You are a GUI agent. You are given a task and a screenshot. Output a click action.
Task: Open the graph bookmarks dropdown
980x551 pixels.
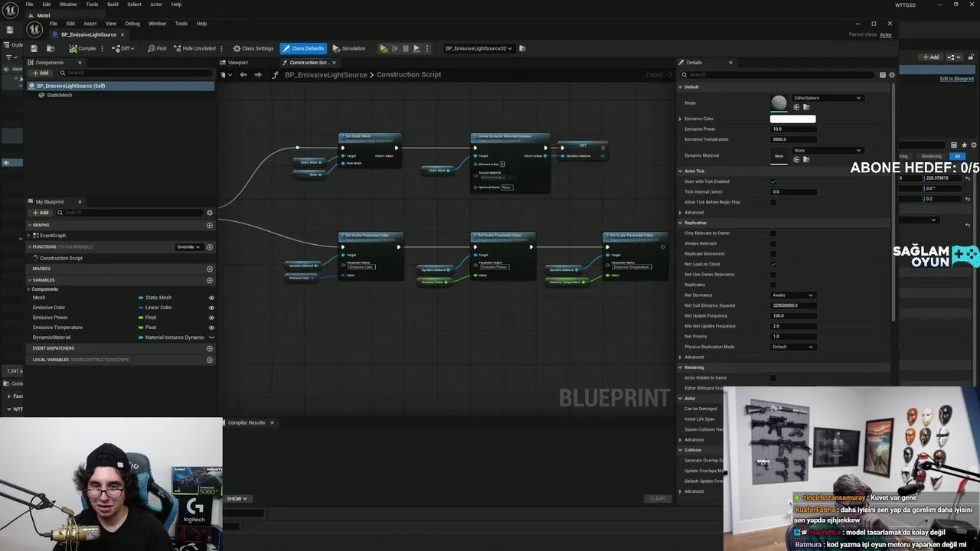(224, 74)
